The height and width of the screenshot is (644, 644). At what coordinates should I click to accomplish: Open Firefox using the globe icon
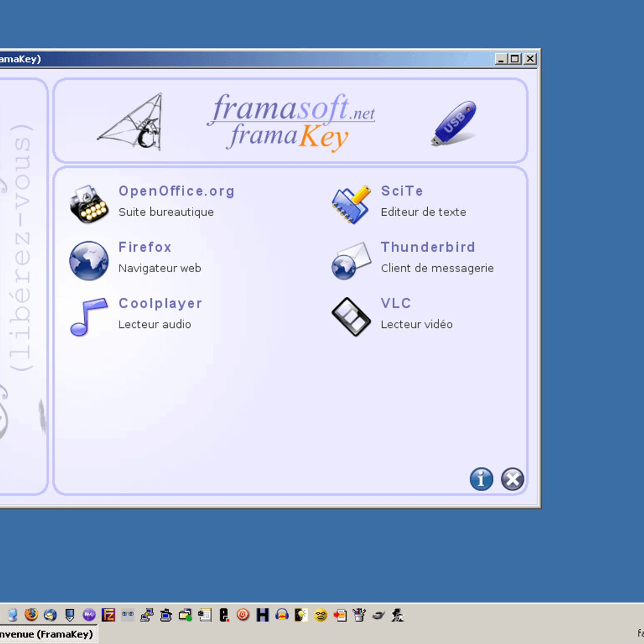[x=89, y=260]
